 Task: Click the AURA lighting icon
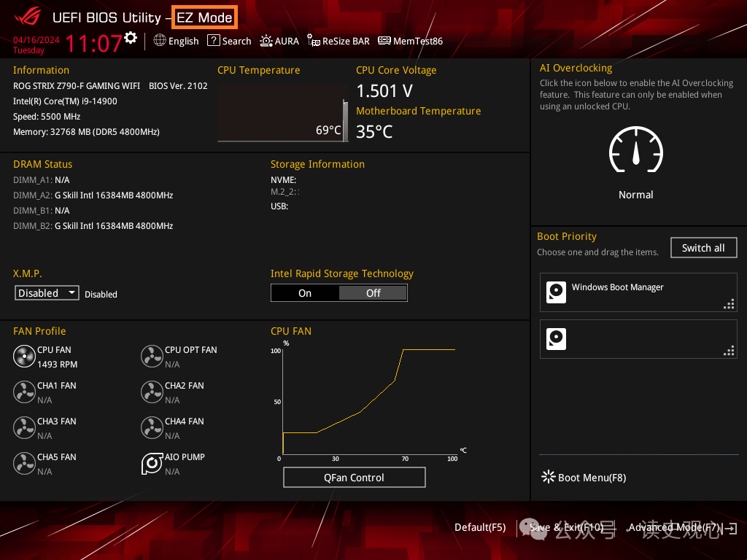(x=266, y=41)
